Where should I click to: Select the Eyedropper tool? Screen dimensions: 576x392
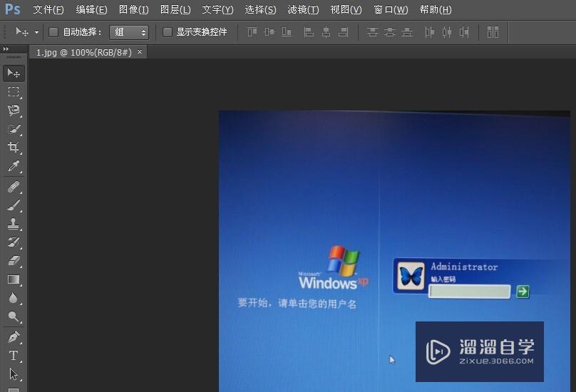tap(14, 167)
